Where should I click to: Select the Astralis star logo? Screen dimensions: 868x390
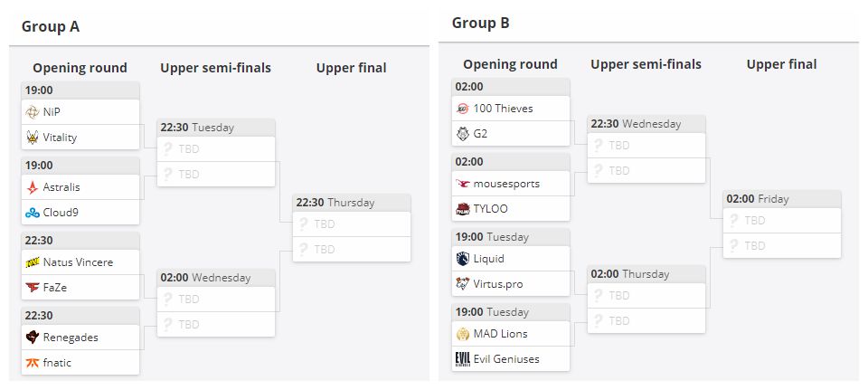[x=33, y=188]
